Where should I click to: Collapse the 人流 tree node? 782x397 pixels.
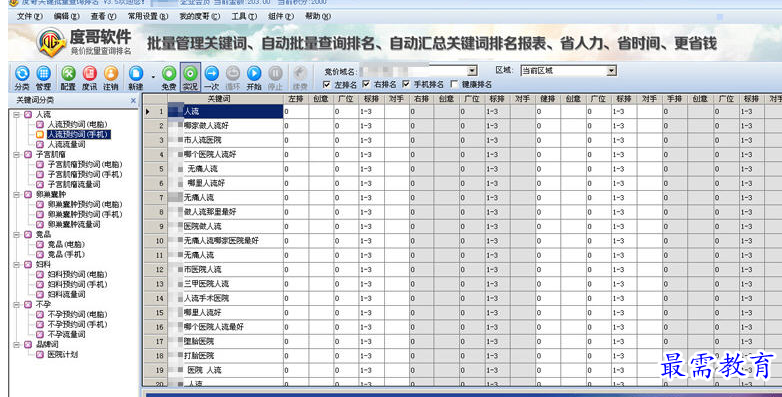[16, 114]
